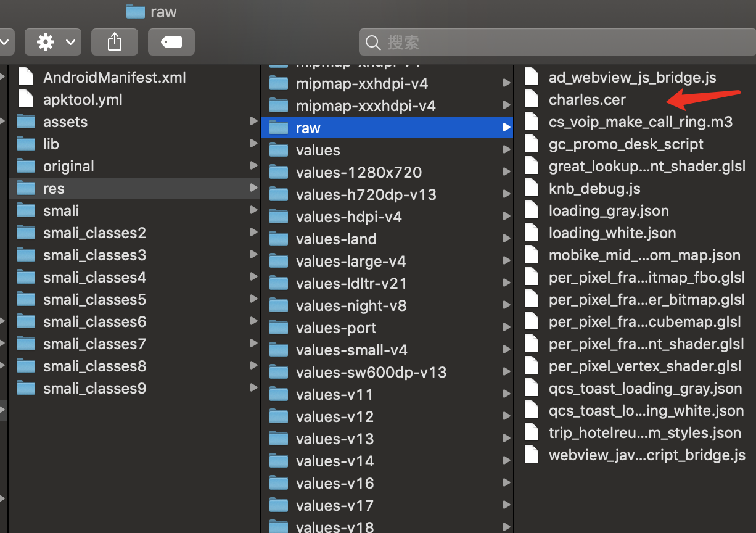This screenshot has width=756, height=533.
Task: Select the values-v16 folder row
Action: (x=387, y=483)
